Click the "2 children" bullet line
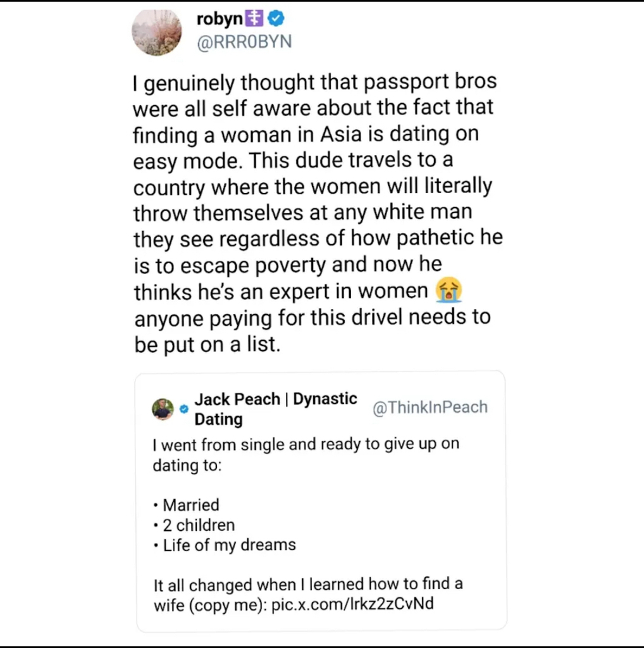 point(198,525)
